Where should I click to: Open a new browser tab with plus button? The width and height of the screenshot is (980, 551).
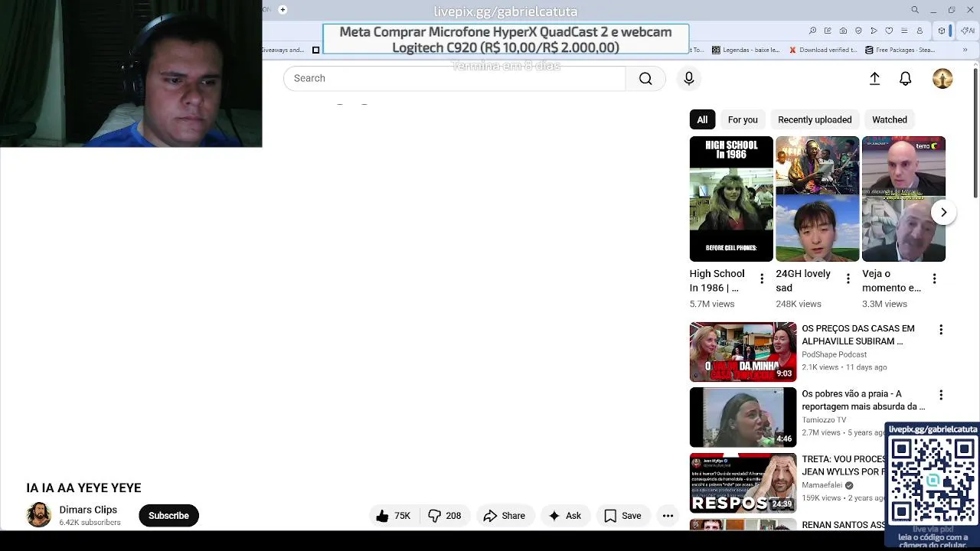[283, 10]
